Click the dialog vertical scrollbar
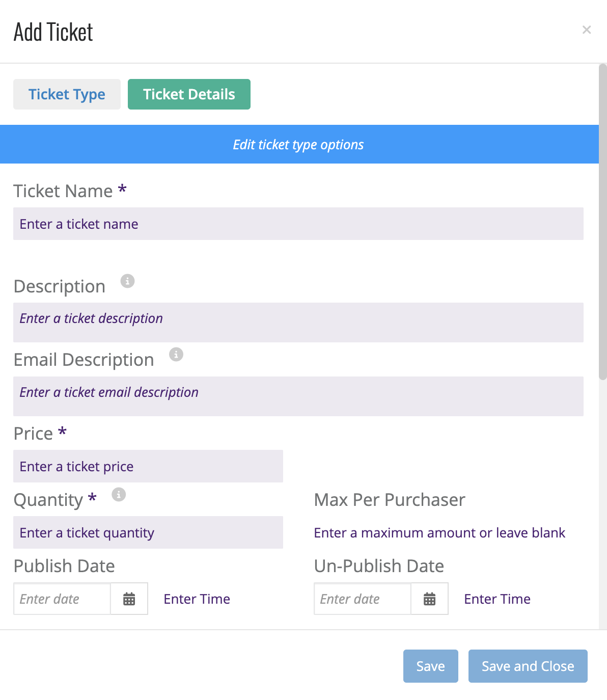This screenshot has height=700, width=607. pyautogui.click(x=603, y=222)
